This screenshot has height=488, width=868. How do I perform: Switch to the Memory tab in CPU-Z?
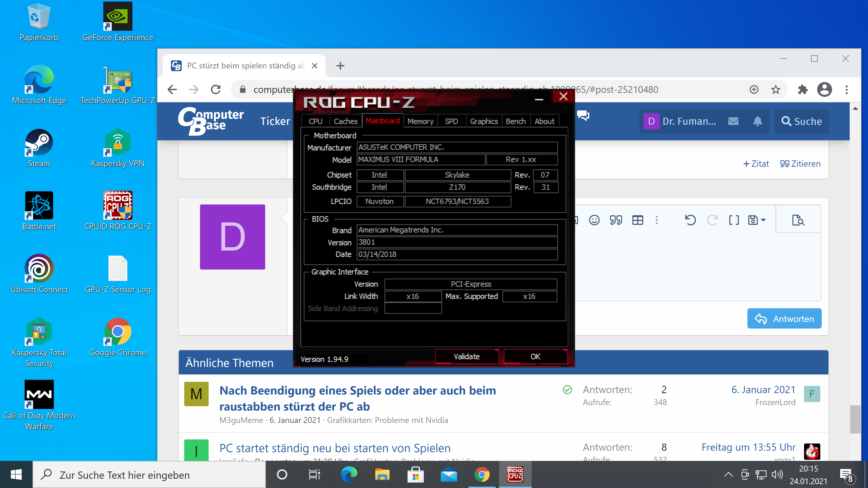(420, 121)
